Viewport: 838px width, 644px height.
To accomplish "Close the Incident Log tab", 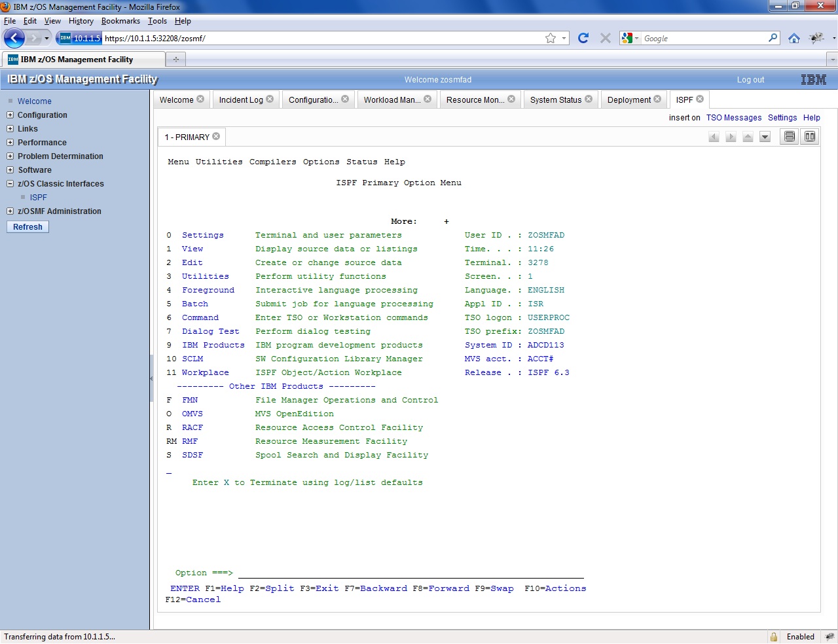I will (x=270, y=99).
